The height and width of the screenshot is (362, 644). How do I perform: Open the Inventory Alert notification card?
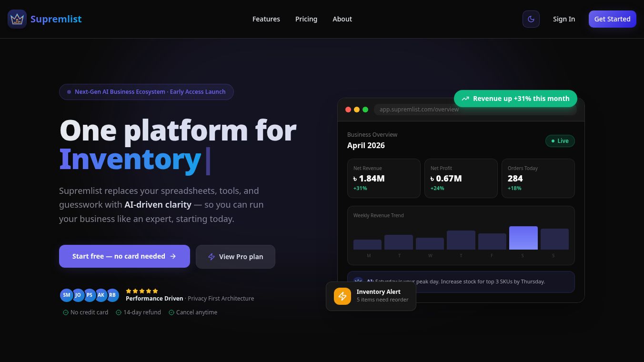(x=371, y=296)
